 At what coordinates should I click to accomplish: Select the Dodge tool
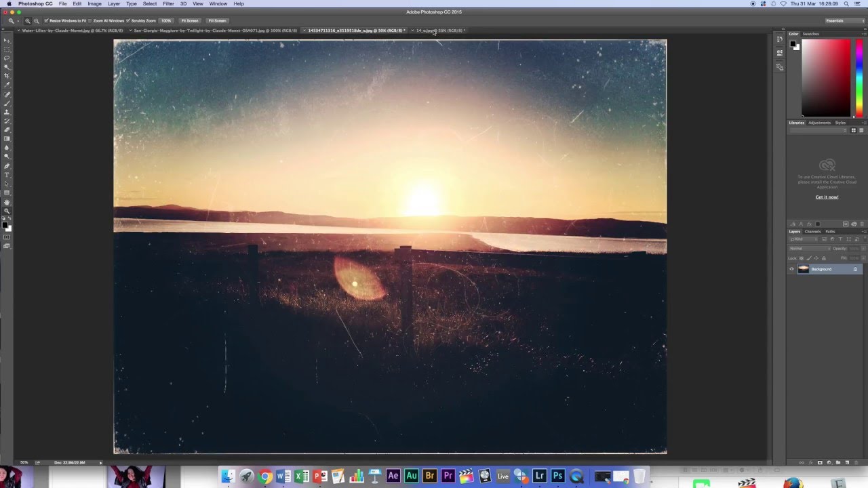point(6,156)
